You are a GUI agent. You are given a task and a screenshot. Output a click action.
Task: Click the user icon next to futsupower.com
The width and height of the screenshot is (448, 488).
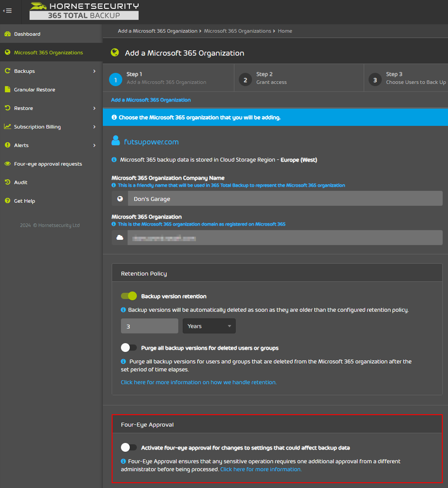click(116, 141)
